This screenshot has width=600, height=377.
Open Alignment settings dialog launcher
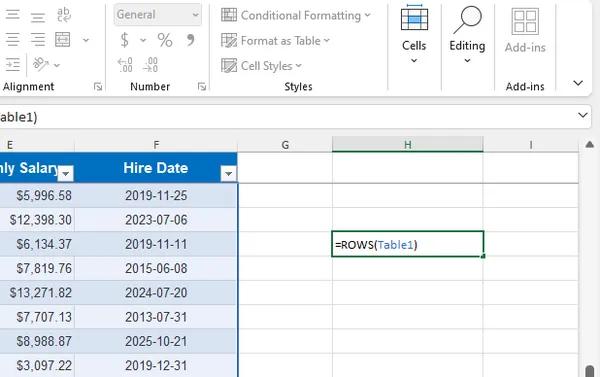[x=98, y=87]
